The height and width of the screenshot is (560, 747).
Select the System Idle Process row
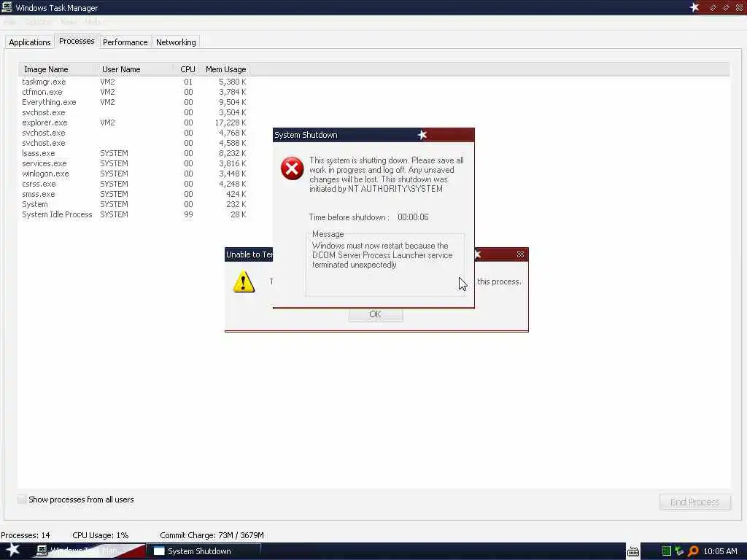pyautogui.click(x=134, y=215)
